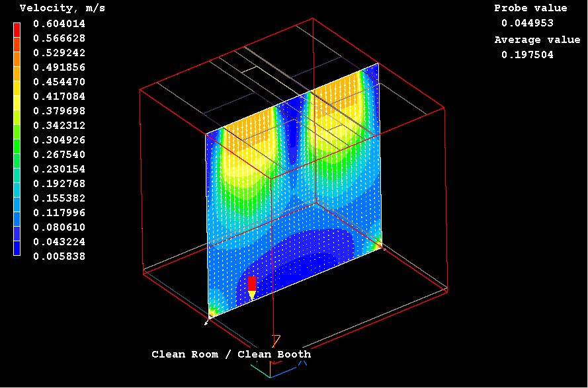Click the legend value 0.304926
The image size is (588, 388).
pos(60,140)
